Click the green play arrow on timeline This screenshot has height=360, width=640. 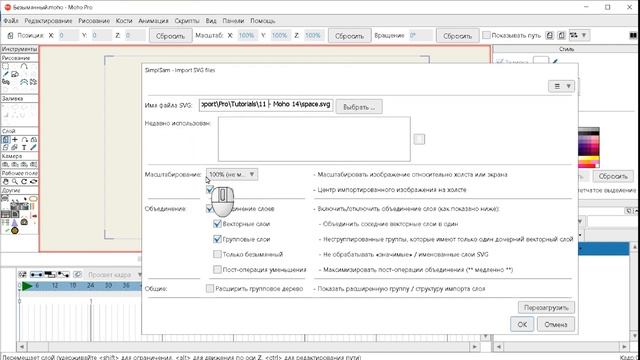(27, 286)
